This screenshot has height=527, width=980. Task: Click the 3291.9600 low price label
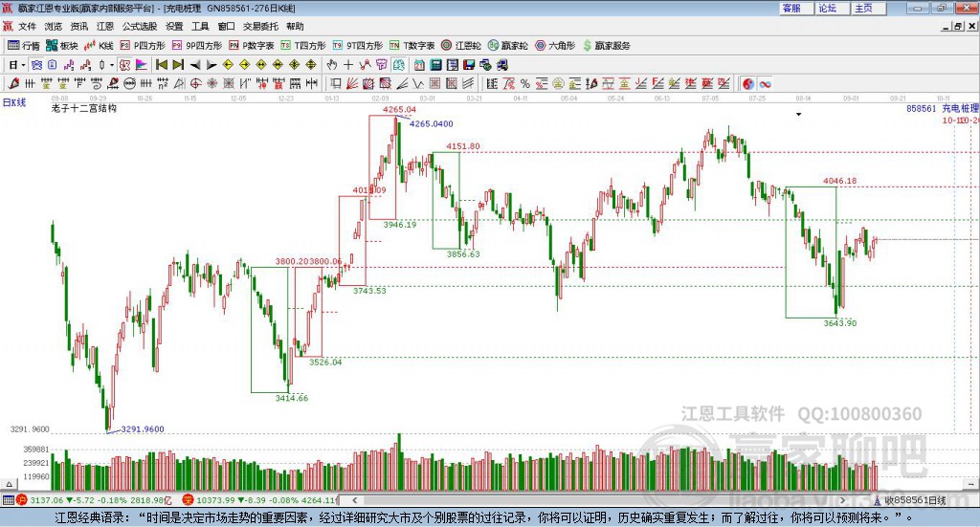(x=143, y=429)
